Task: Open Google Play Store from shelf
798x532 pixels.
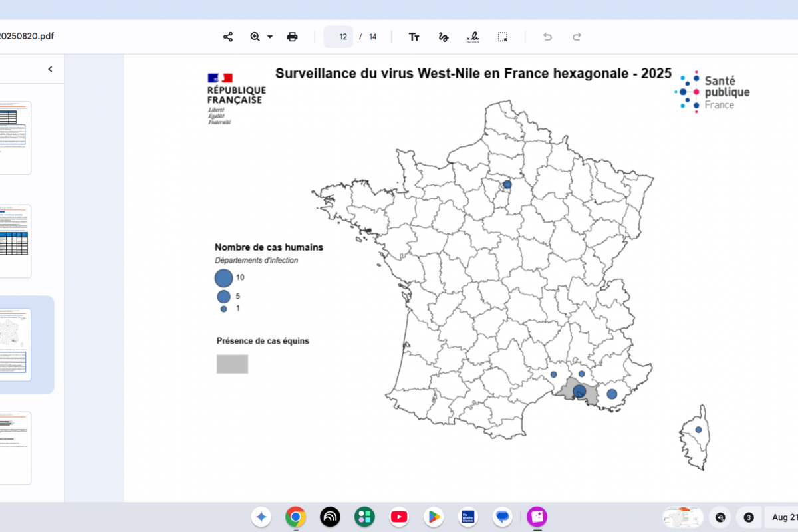Action: (x=434, y=517)
